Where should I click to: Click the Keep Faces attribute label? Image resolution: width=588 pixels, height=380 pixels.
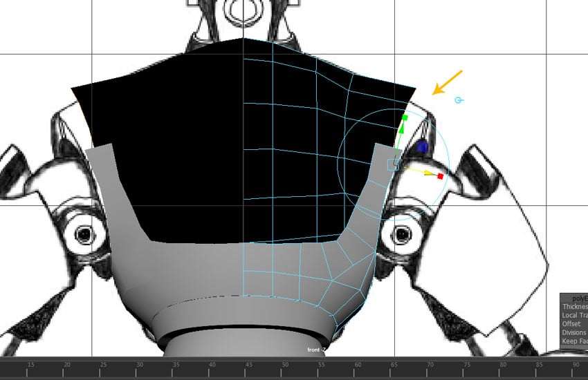click(x=575, y=341)
